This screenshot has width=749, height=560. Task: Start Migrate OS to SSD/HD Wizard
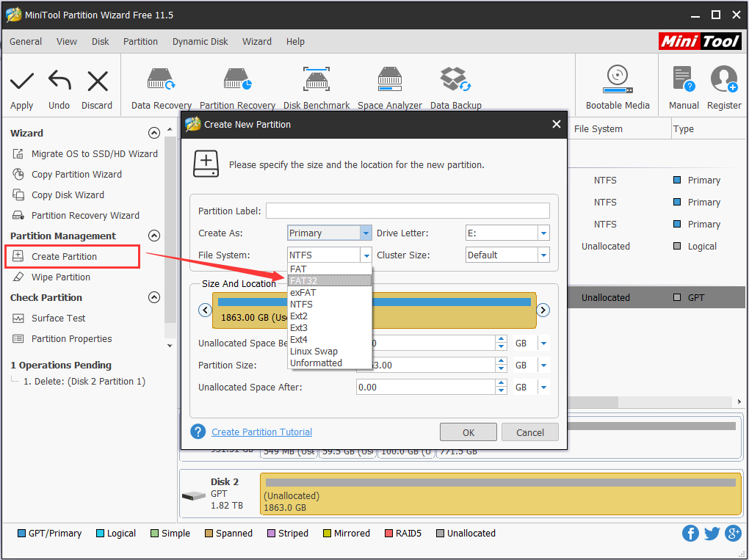tap(84, 153)
